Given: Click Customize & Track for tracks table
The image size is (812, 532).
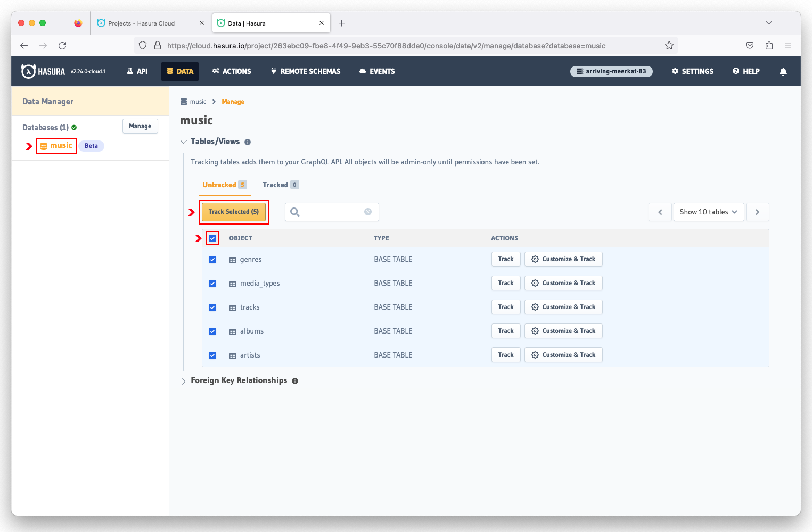Looking at the screenshot, I should click(563, 307).
